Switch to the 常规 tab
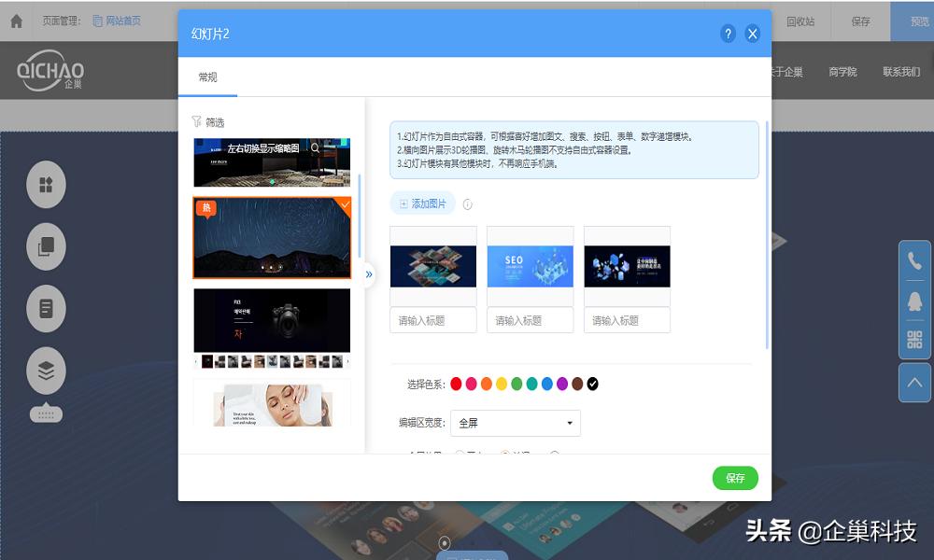Screen dimensions: 934x560 pyautogui.click(x=207, y=77)
